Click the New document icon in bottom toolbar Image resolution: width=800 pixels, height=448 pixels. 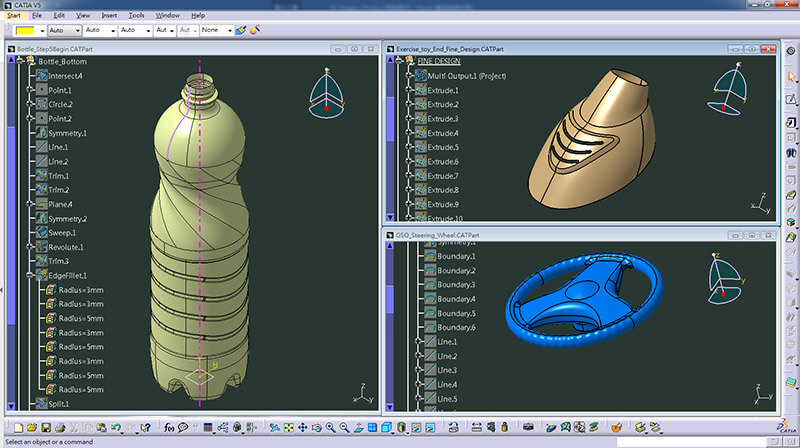pos(18,428)
